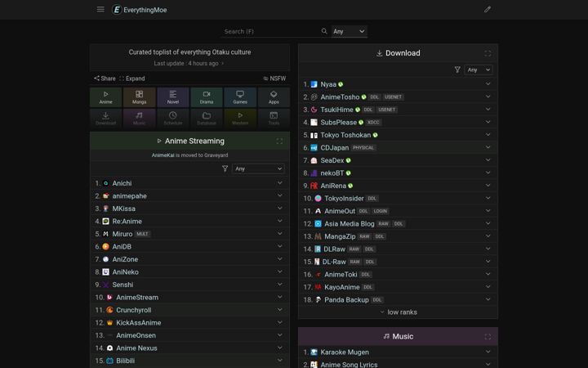Open the Bilibili link

[125, 361]
